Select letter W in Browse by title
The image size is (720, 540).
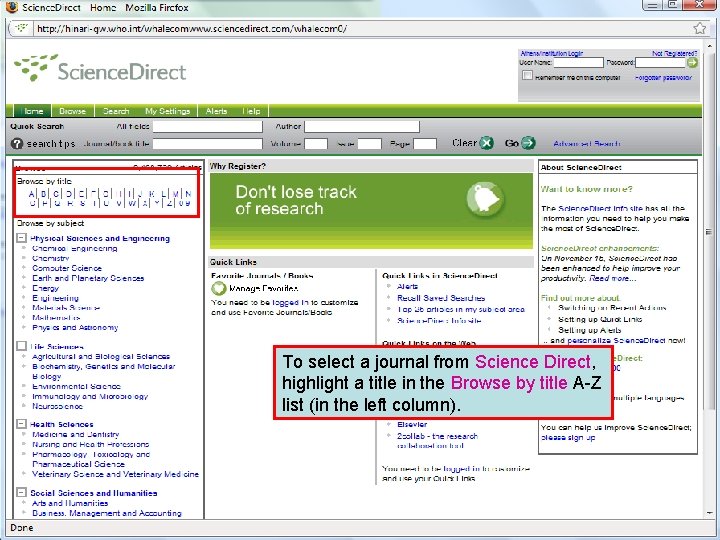coord(132,203)
